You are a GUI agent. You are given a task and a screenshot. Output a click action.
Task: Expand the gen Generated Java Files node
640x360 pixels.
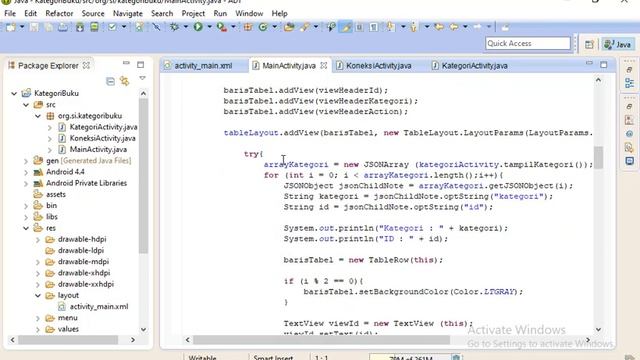(26, 161)
